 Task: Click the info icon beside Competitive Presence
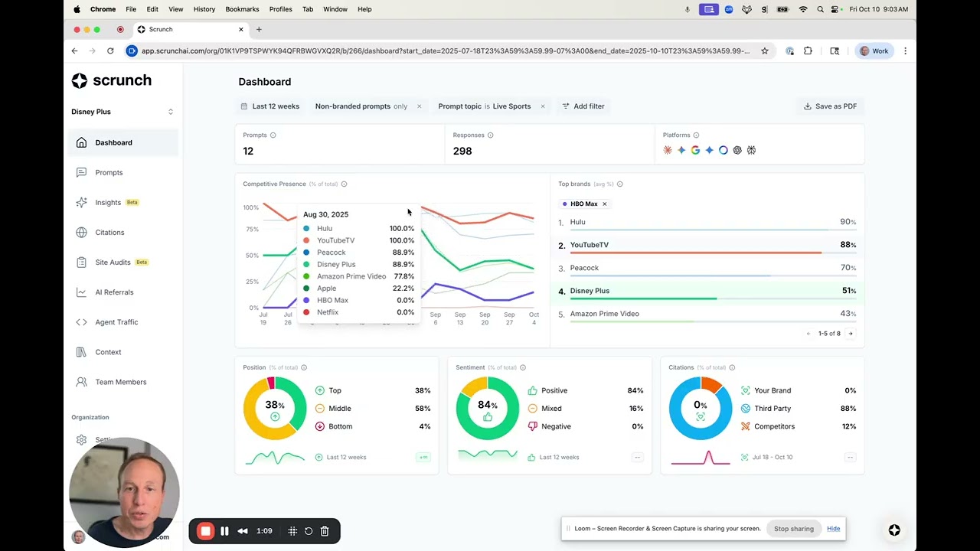tap(344, 184)
